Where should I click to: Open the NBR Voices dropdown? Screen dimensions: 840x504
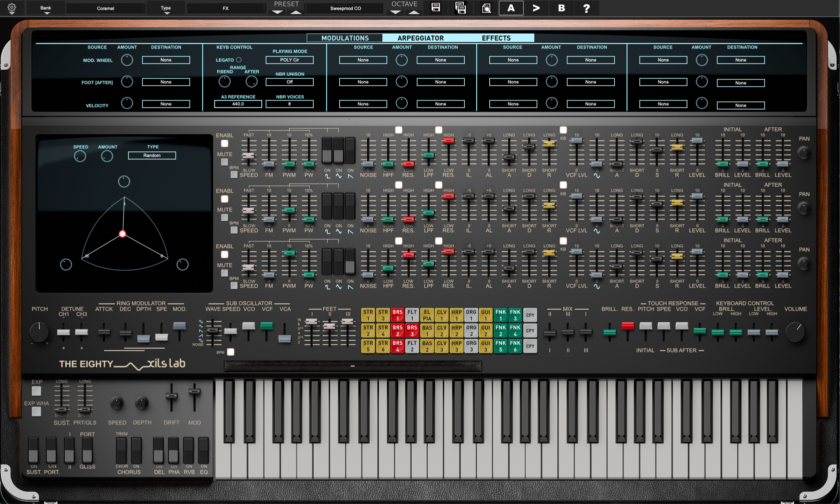(x=290, y=104)
